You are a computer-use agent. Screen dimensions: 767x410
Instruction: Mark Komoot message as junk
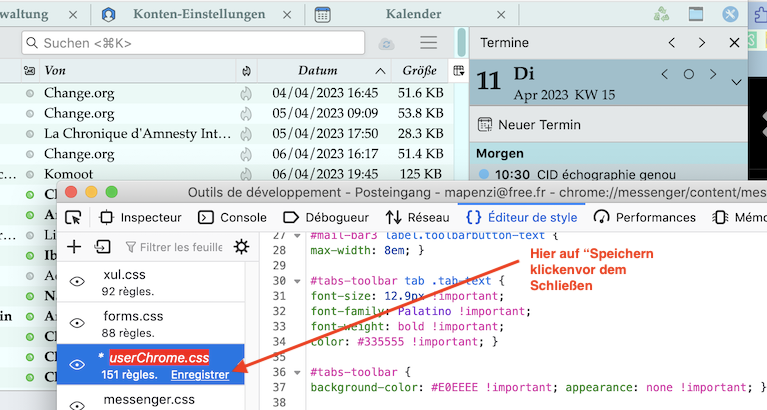pos(246,174)
